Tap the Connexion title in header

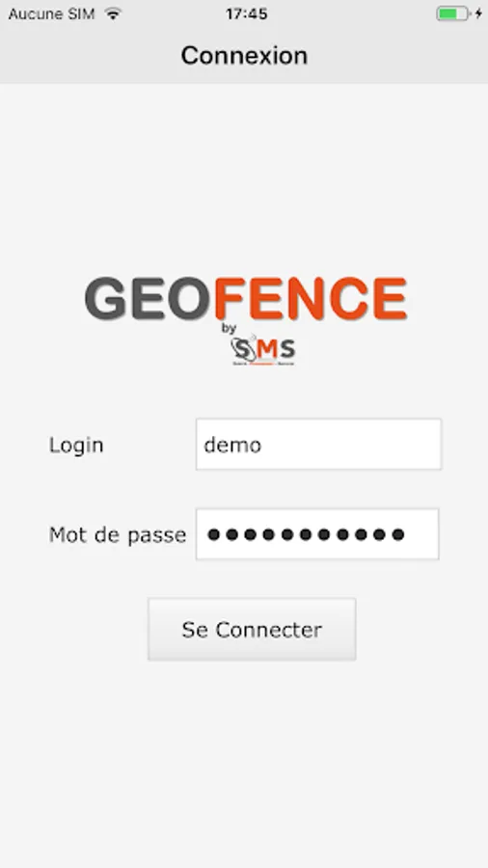[244, 55]
